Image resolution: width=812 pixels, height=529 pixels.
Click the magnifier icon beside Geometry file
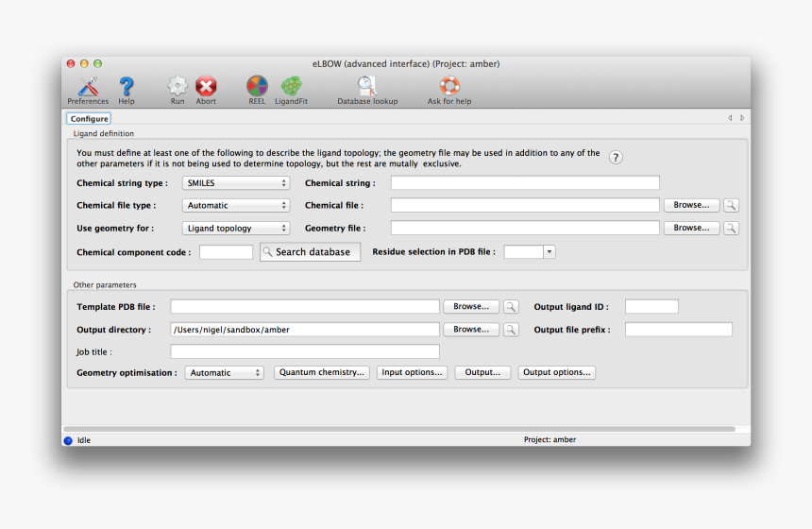tap(731, 228)
